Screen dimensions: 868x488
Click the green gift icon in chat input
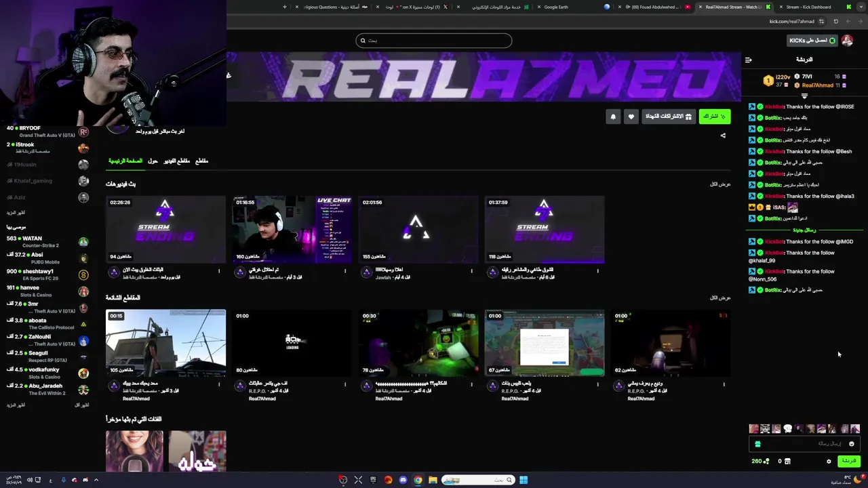click(x=757, y=444)
